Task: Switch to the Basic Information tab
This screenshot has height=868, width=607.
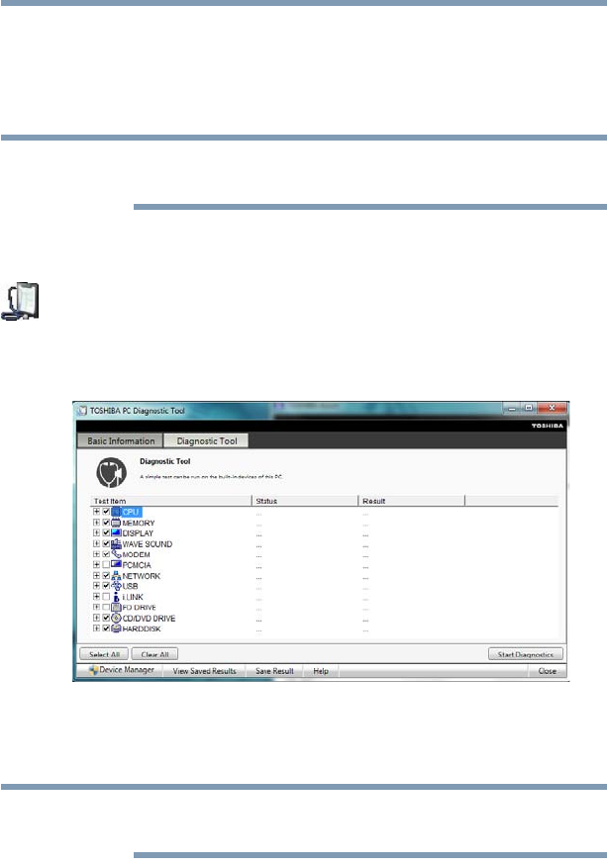Action: 121,440
